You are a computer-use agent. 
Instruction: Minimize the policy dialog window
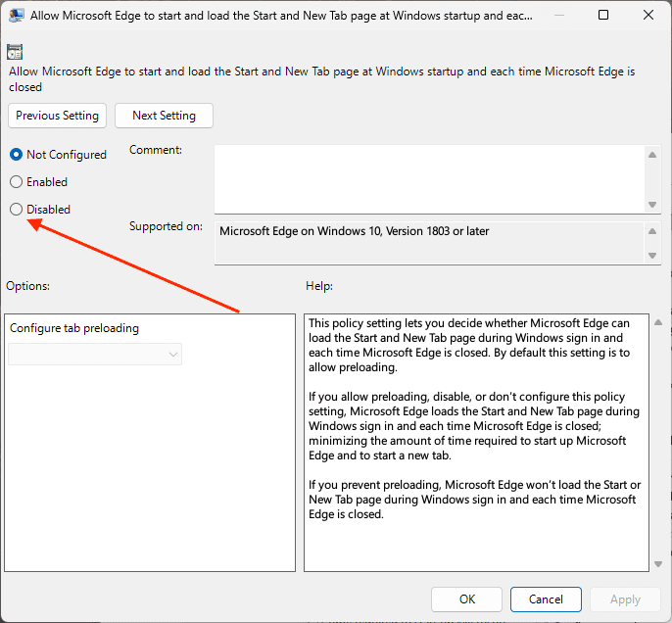[x=558, y=15]
